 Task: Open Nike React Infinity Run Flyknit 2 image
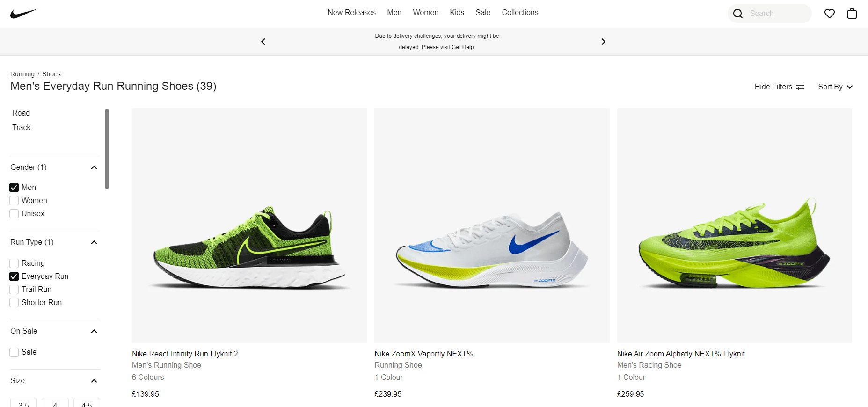[249, 225]
